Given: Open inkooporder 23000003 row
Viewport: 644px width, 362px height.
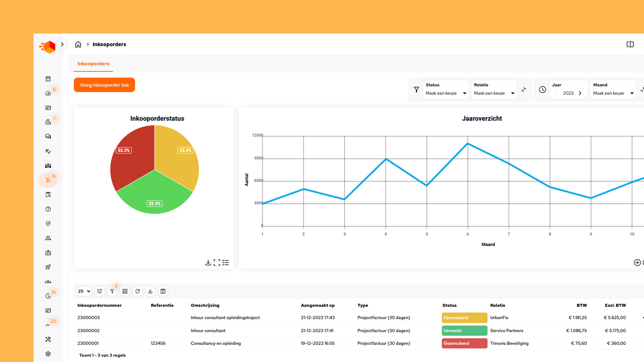Looking at the screenshot, I should pyautogui.click(x=89, y=318).
